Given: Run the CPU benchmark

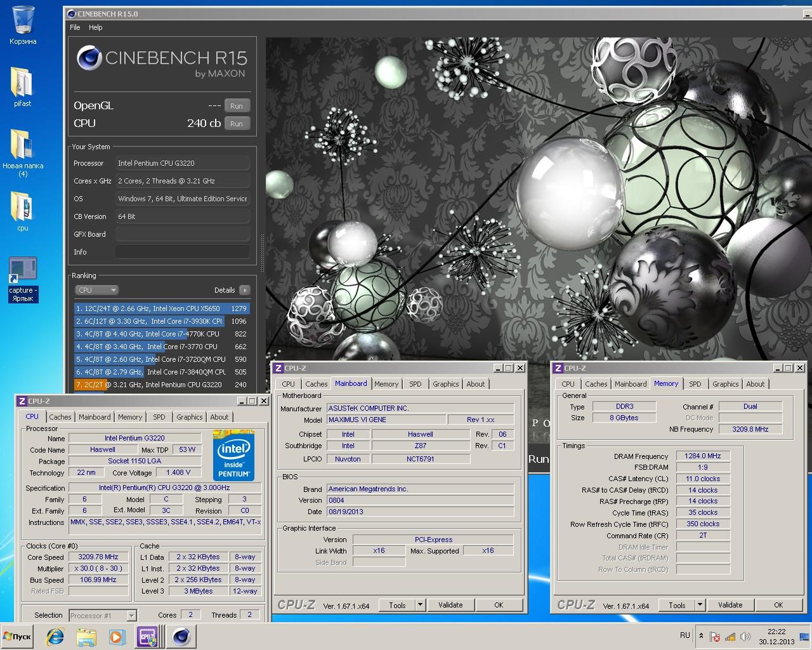Looking at the screenshot, I should tap(237, 124).
